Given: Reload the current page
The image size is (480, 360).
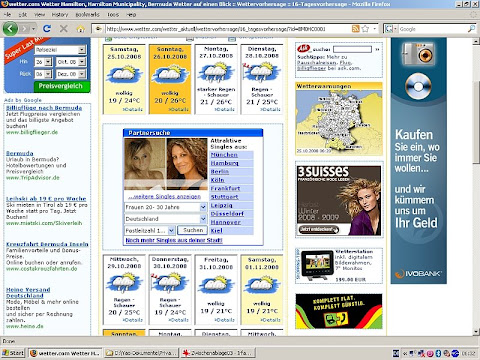Looking at the screenshot, I should pyautogui.click(x=47, y=29).
